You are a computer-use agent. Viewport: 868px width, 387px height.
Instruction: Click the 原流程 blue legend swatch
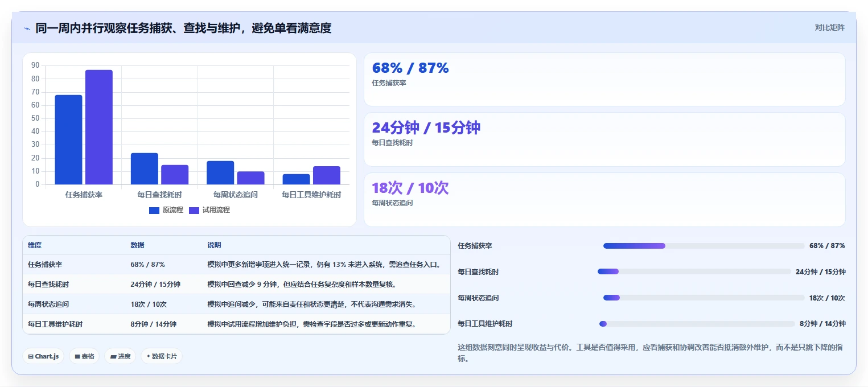[154, 210]
